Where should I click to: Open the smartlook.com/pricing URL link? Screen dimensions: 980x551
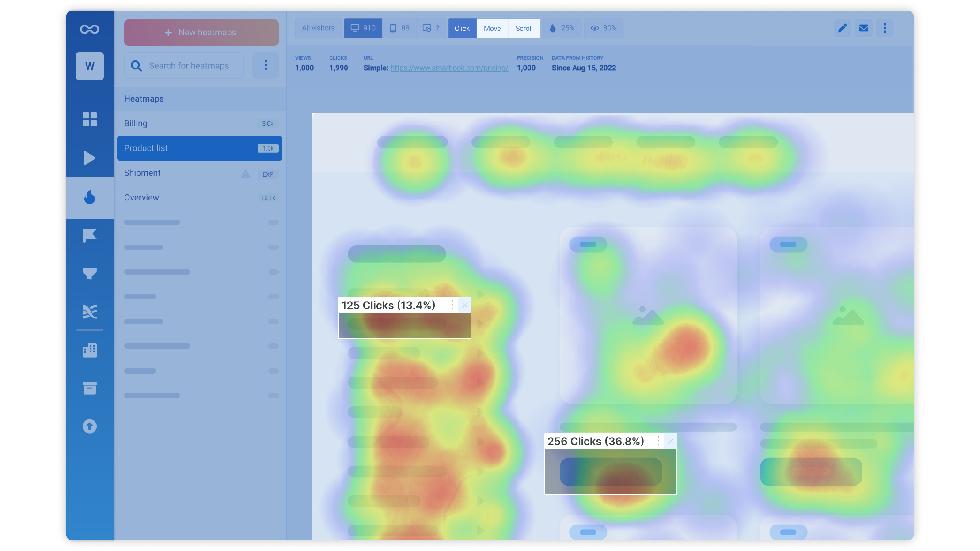click(449, 68)
